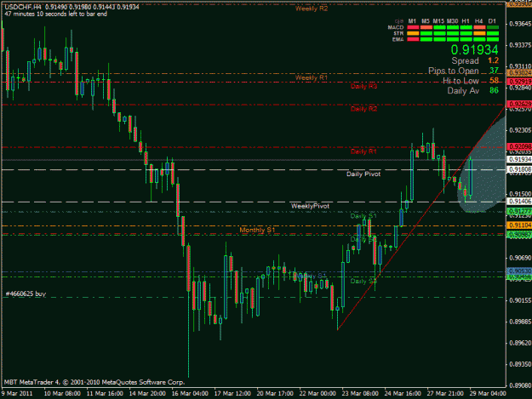Click the Pips to Open value 37
The image size is (532, 399).
point(494,71)
